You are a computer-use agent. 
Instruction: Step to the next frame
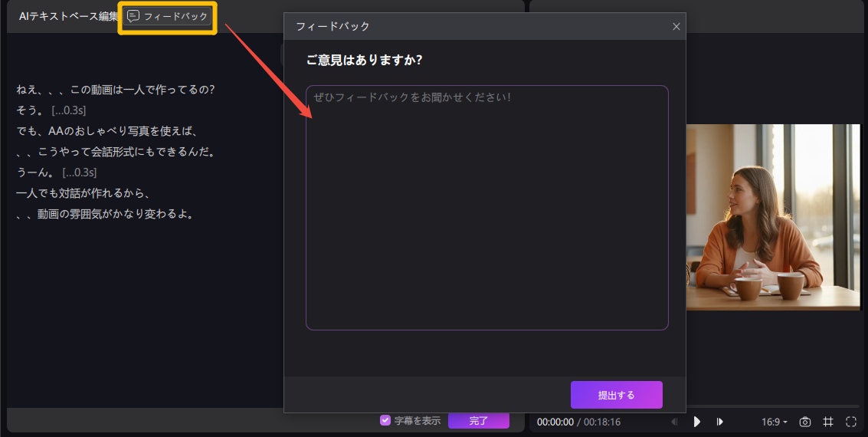719,422
